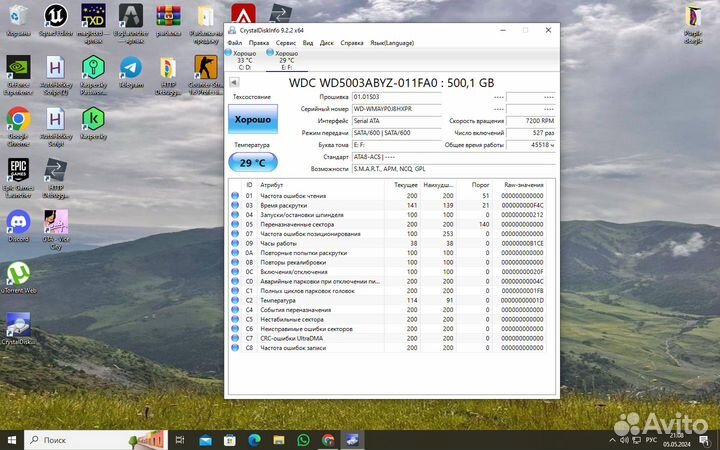Click the Windows search box

95,440
